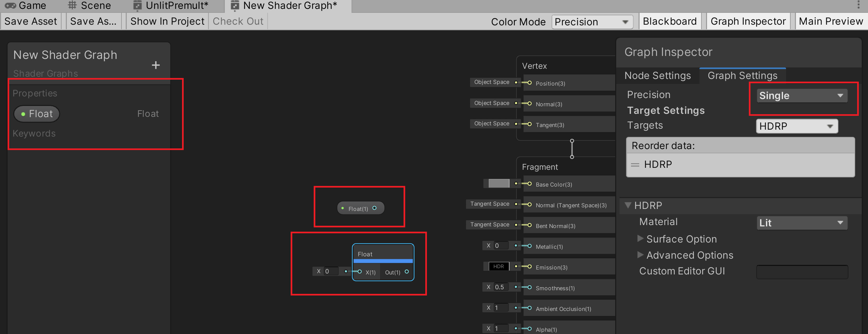868x334 pixels.
Task: Click the Normal (Tangent Space)(3) input port
Action: [529, 205]
